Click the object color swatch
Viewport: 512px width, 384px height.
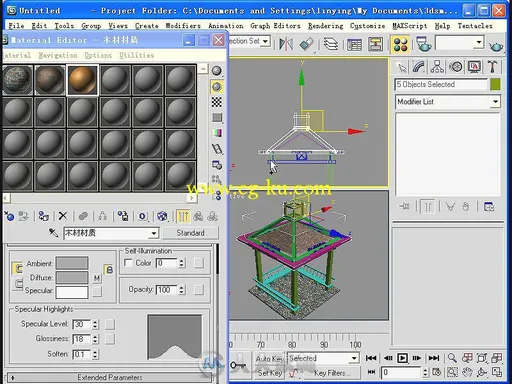tap(495, 84)
